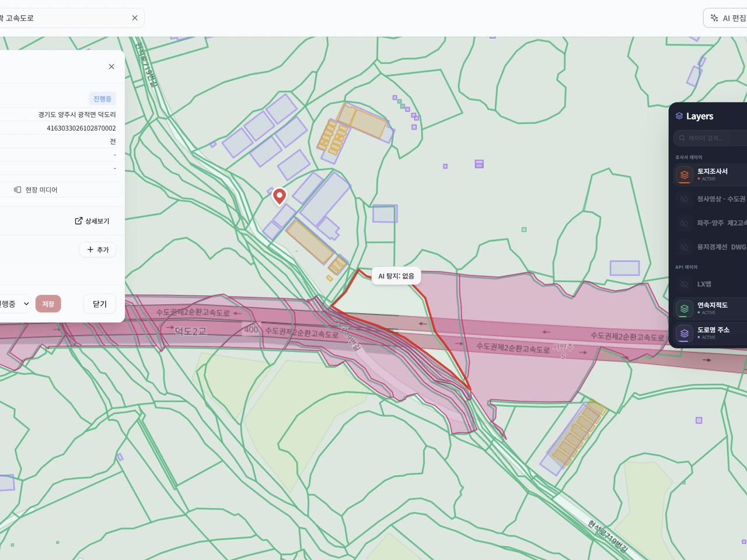Select the 도로명 주소 layer name
This screenshot has height=560, width=747.
[713, 330]
